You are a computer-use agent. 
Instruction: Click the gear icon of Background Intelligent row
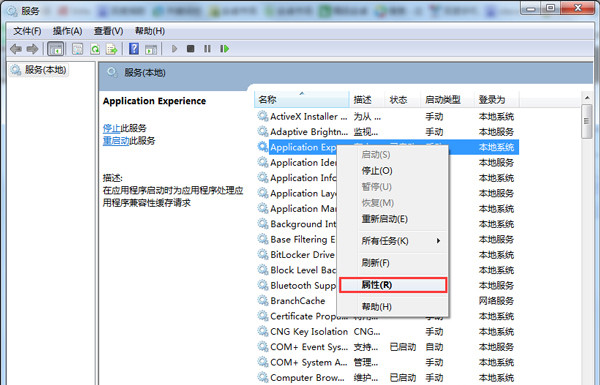(263, 224)
